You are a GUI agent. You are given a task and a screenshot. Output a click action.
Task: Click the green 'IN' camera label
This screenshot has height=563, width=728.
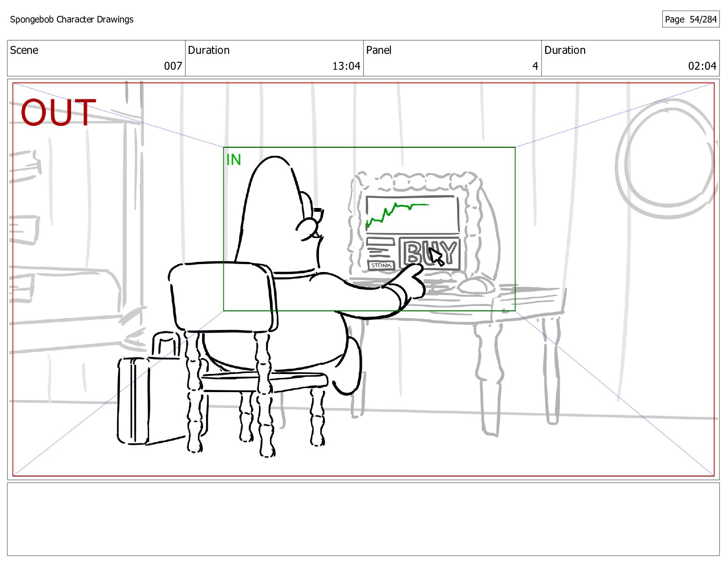click(x=233, y=160)
